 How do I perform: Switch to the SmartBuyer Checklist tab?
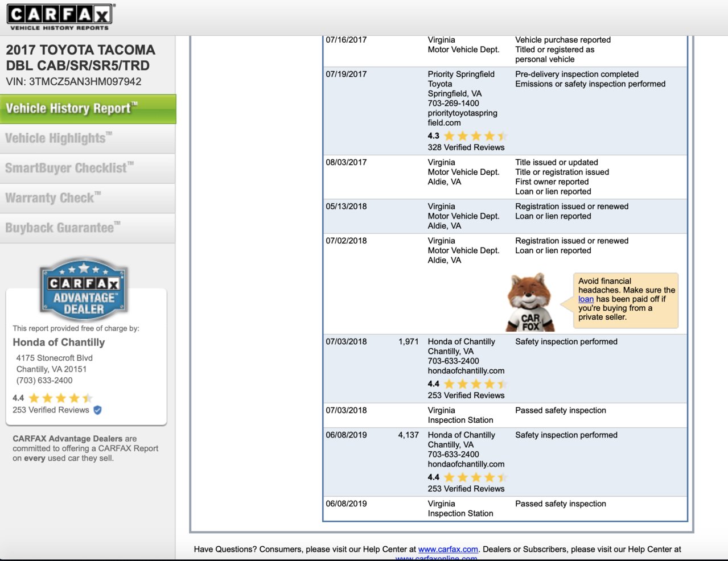pyautogui.click(x=88, y=168)
